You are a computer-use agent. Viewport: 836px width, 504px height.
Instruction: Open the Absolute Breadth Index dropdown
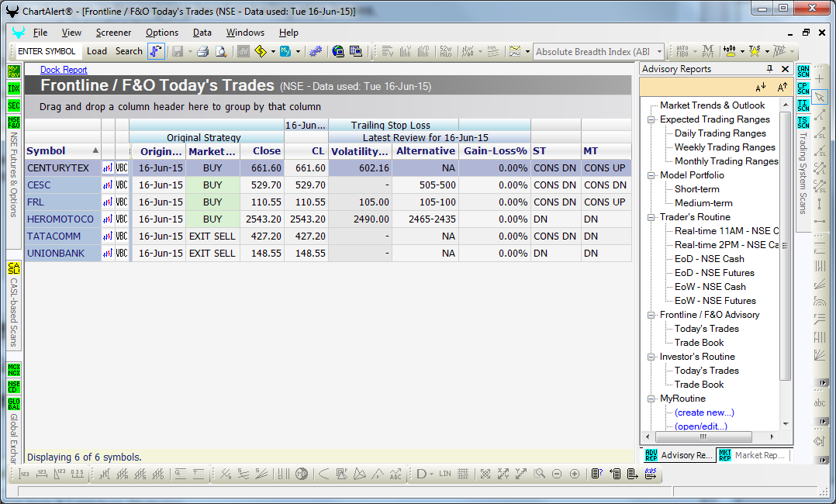659,52
